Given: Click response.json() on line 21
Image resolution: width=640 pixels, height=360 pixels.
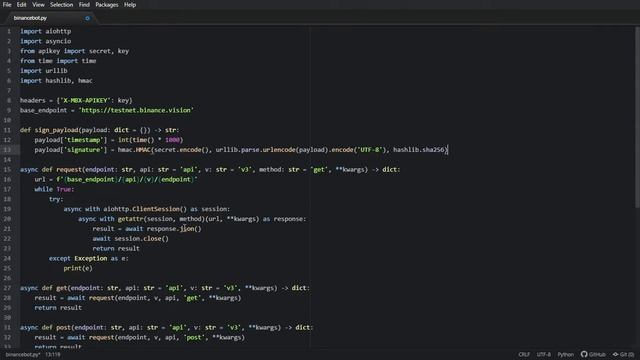Looking at the screenshot, I should pos(174,229).
